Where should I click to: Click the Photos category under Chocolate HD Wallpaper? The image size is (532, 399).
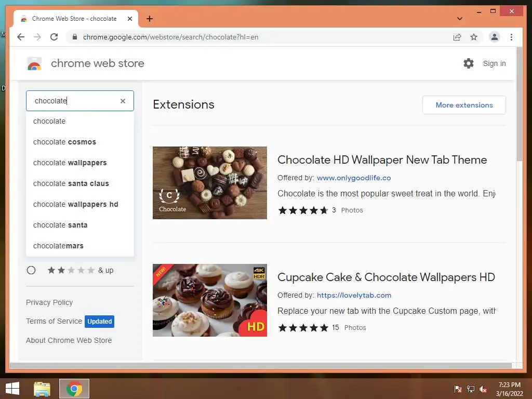[x=352, y=210]
